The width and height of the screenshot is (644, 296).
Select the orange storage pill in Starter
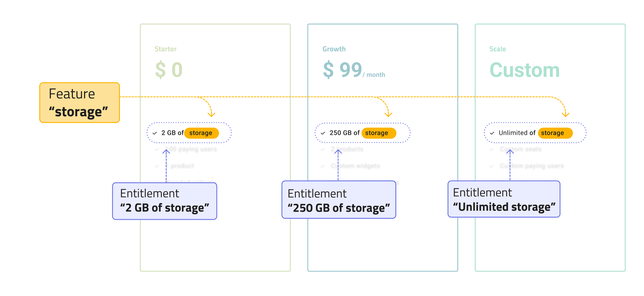pos(201,133)
